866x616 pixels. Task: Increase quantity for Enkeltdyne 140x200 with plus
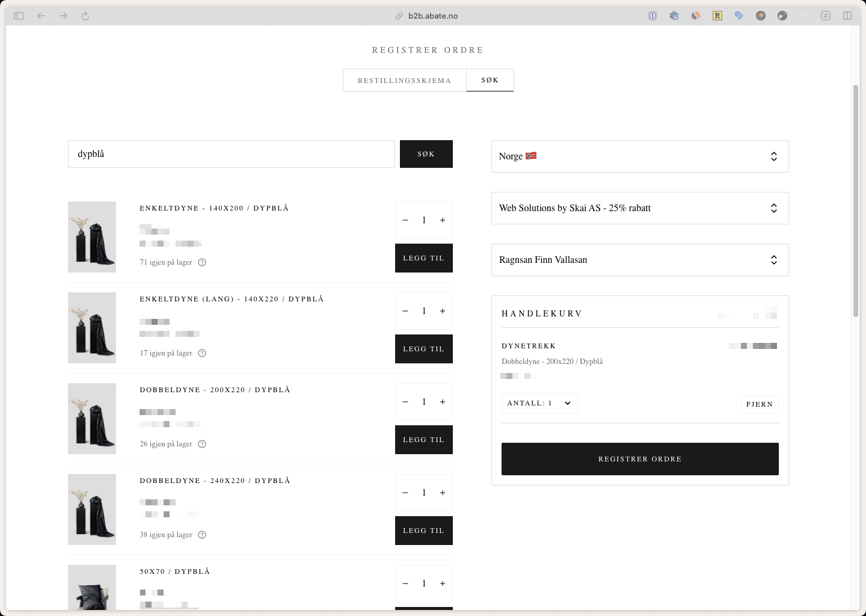(443, 220)
